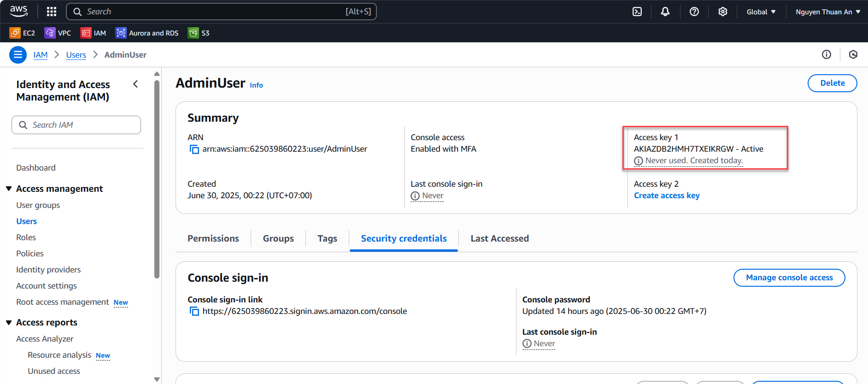Open the help question mark menu
Viewport: 868px width, 384px height.
tap(694, 12)
